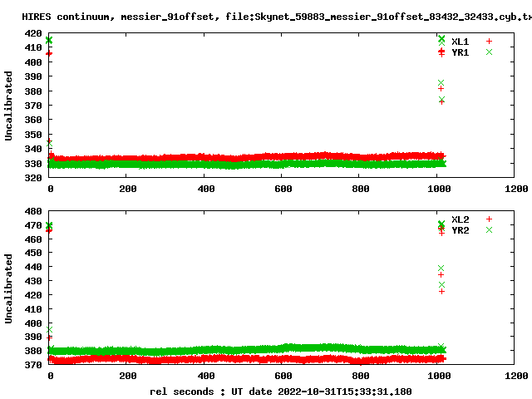Viewport: 532px width, 399px height.
Task: Click the 460 tick label on bottom plot
Action: [x=33, y=239]
